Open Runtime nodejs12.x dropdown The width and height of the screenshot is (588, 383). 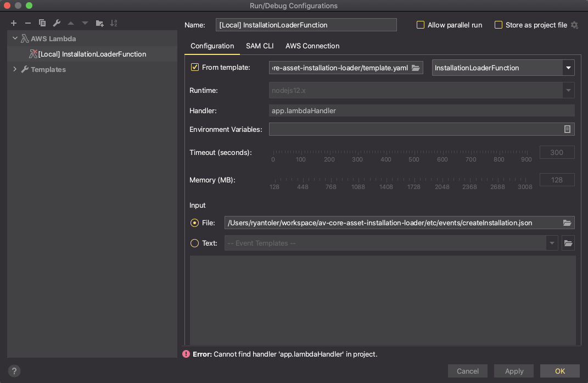click(x=568, y=91)
